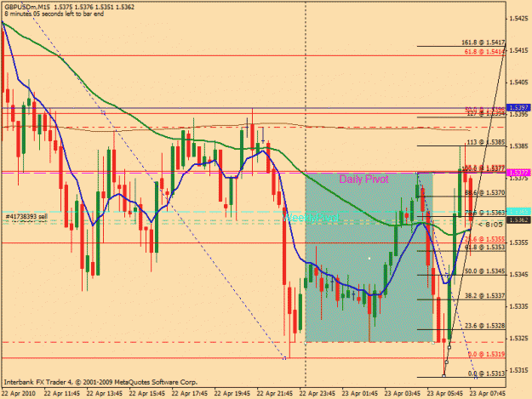
Task: Click the 1.5345 price scale value
Action: tap(518, 274)
